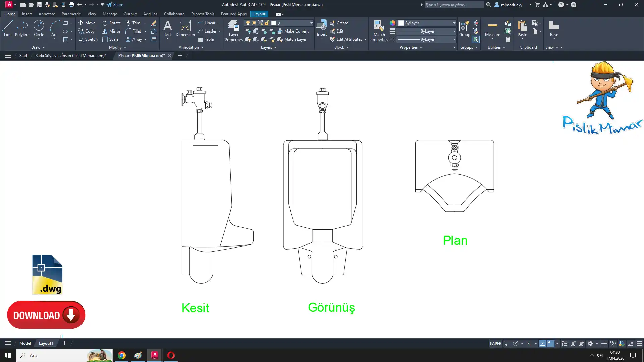Image resolution: width=644 pixels, height=362 pixels.
Task: Toggle Ortho mode in status bar
Action: [507, 344]
